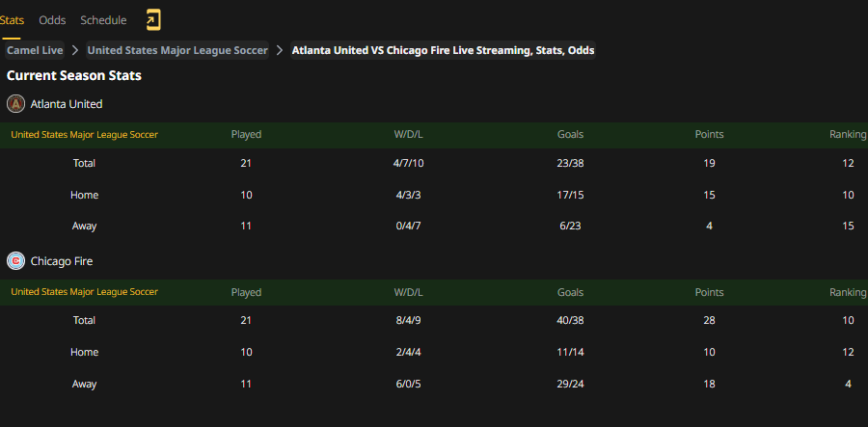Open the Odds tab
This screenshot has height=427, width=868.
coord(52,20)
